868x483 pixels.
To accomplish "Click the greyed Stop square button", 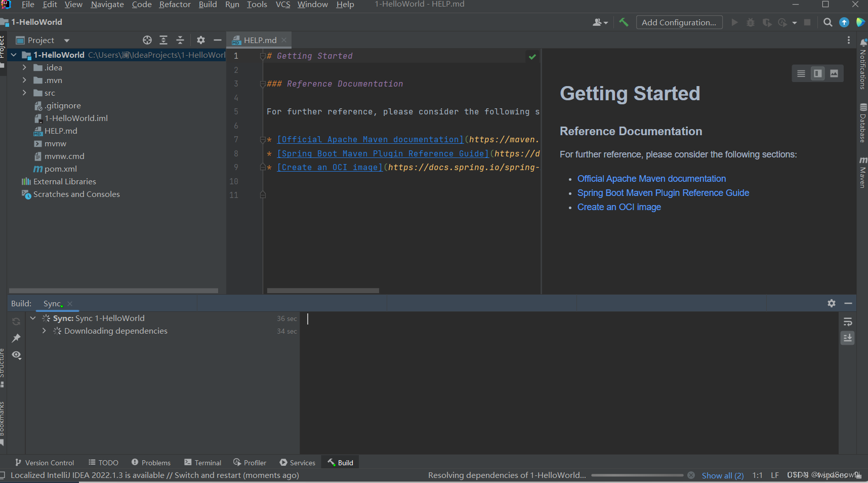I will tap(807, 22).
